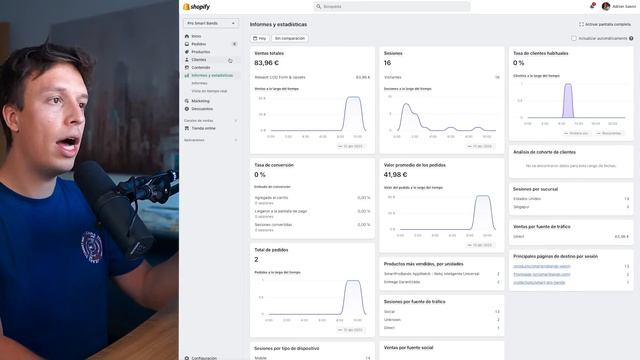
Task: Open the Sin comparación dropdown
Action: (x=290, y=38)
